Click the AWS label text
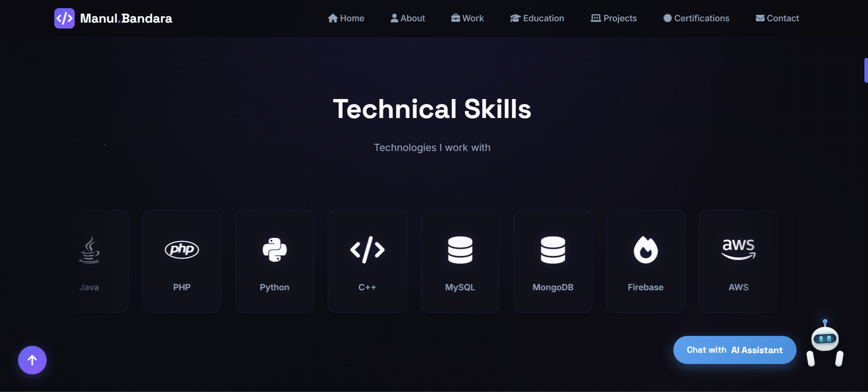Screen dimensions: 868x392 pyautogui.click(x=739, y=287)
